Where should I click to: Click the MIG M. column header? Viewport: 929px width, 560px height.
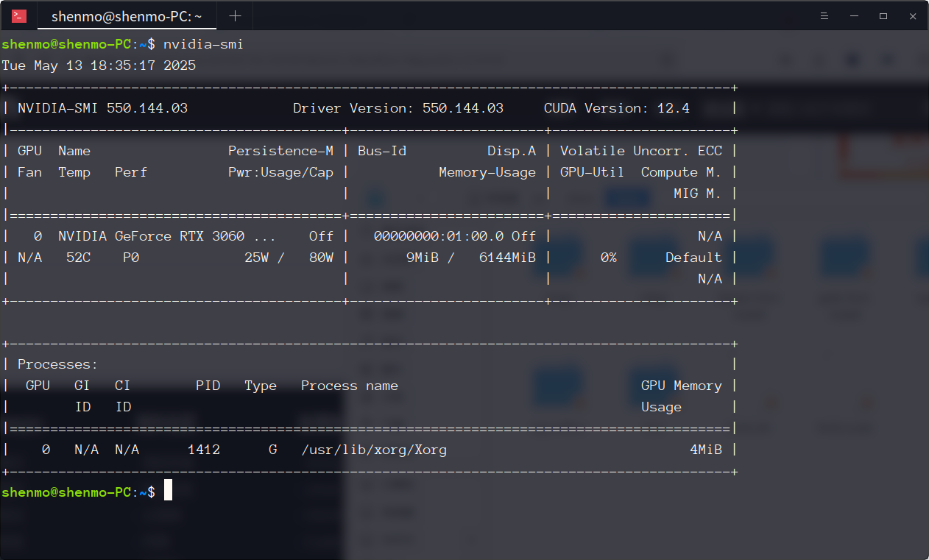click(x=698, y=194)
